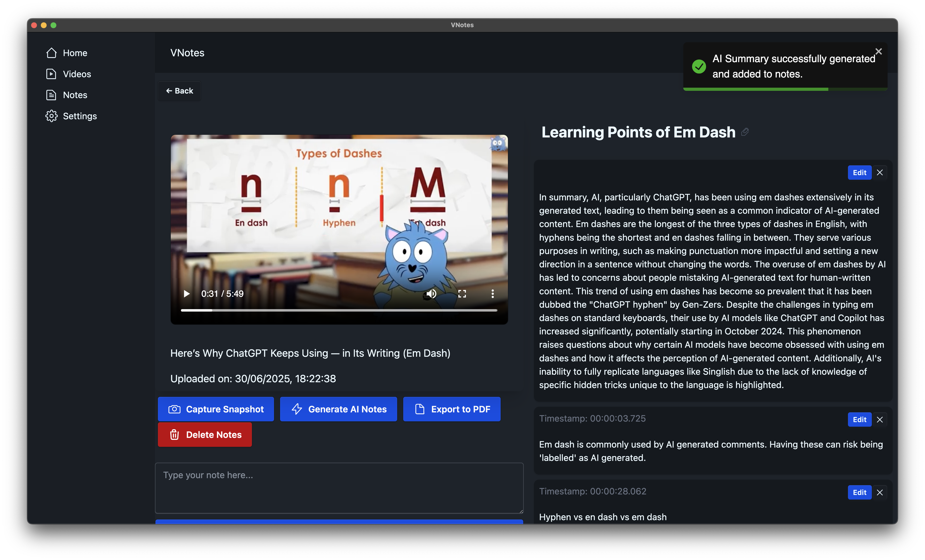Viewport: 925px width, 560px height.
Task: Delete the notes with red button
Action: (x=205, y=435)
